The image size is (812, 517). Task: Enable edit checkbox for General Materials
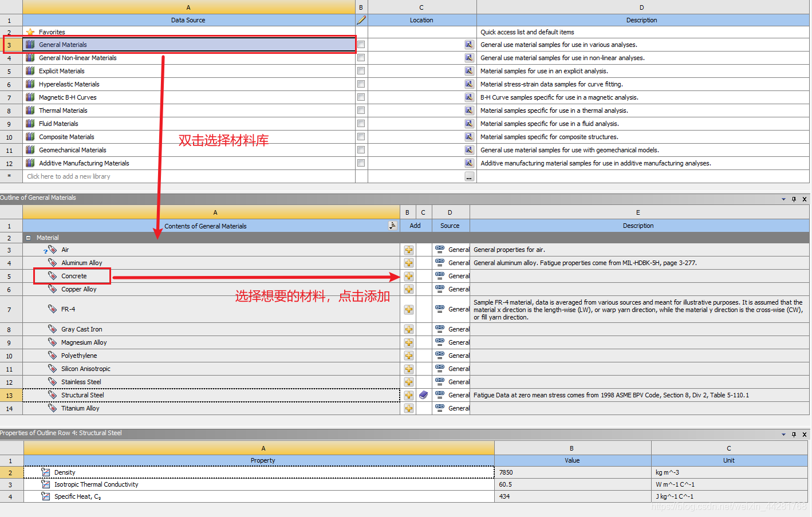(x=361, y=45)
